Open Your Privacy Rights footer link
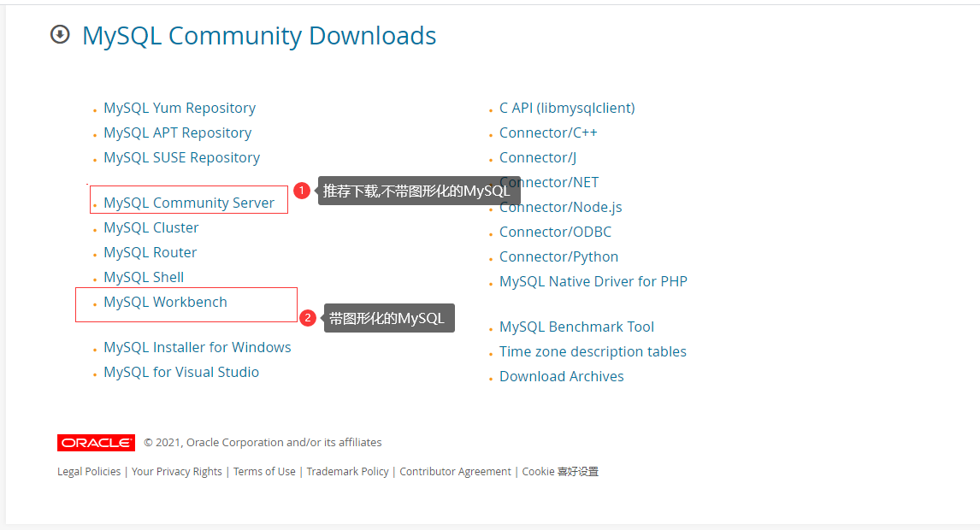This screenshot has height=530, width=980. tap(177, 471)
